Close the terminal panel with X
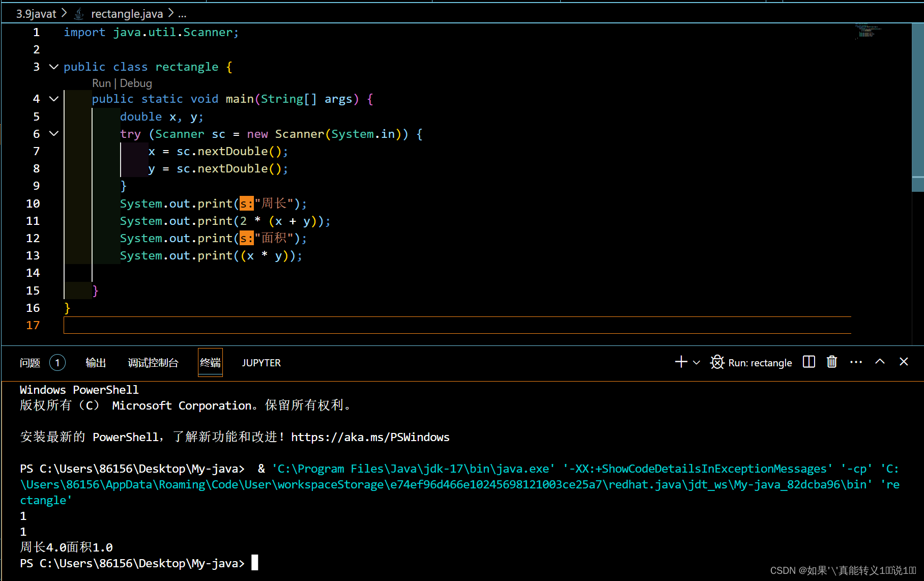This screenshot has height=581, width=924. [x=904, y=361]
